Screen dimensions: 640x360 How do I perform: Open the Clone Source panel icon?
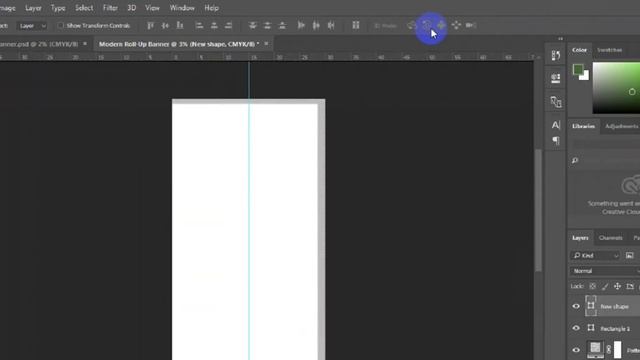click(x=556, y=102)
